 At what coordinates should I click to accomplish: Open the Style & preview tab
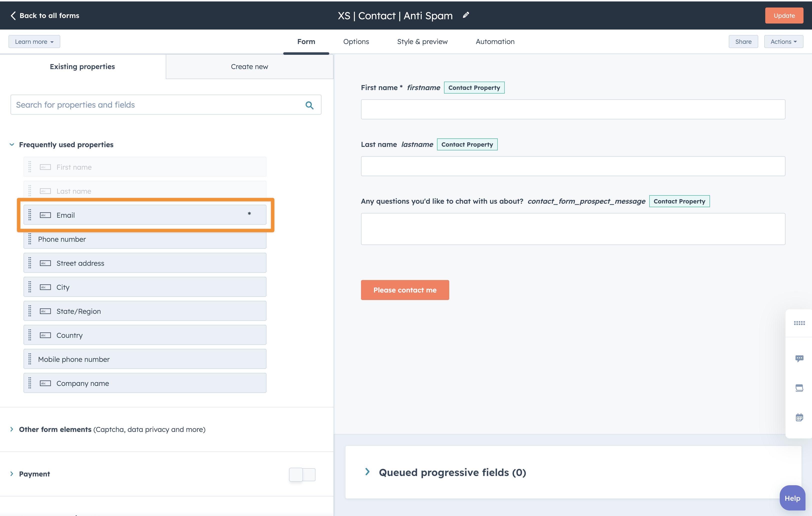(422, 42)
